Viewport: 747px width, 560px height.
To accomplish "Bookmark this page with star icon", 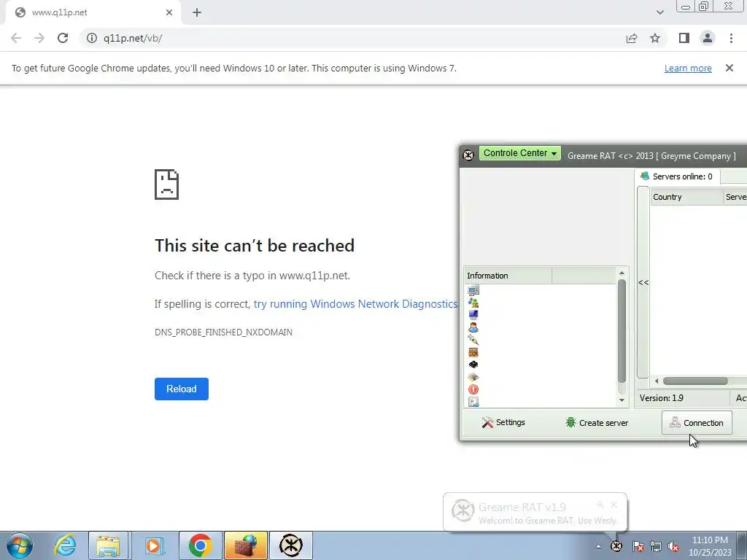I will (655, 38).
